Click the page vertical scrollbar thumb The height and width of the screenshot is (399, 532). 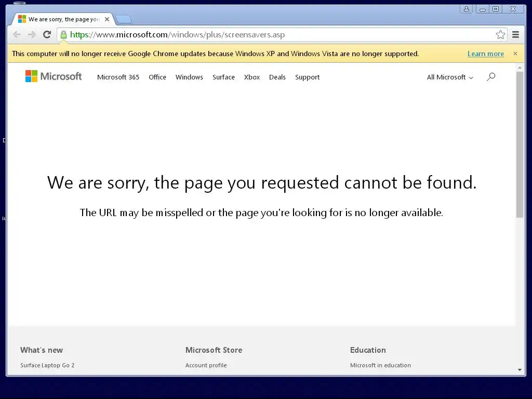[x=520, y=144]
